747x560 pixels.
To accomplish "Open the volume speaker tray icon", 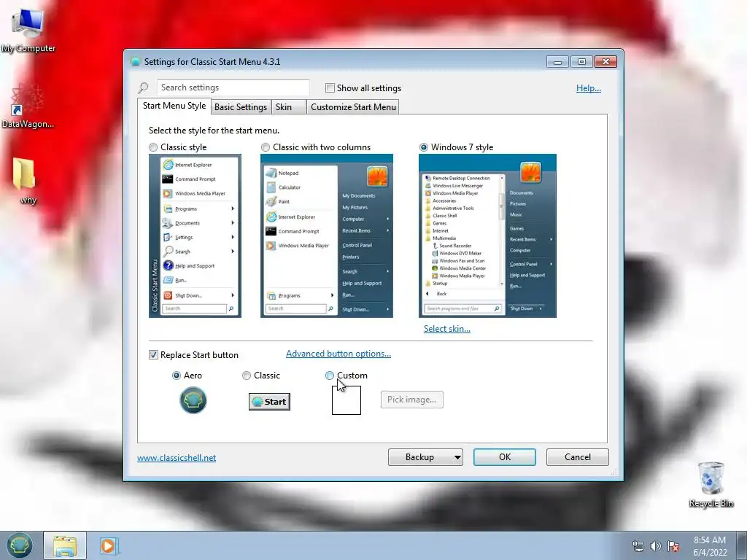I will 656,546.
